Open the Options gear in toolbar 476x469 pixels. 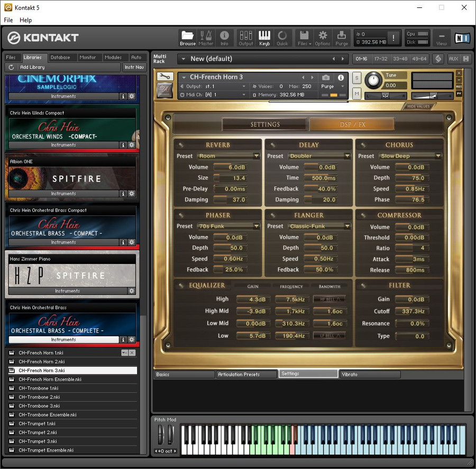tap(323, 38)
